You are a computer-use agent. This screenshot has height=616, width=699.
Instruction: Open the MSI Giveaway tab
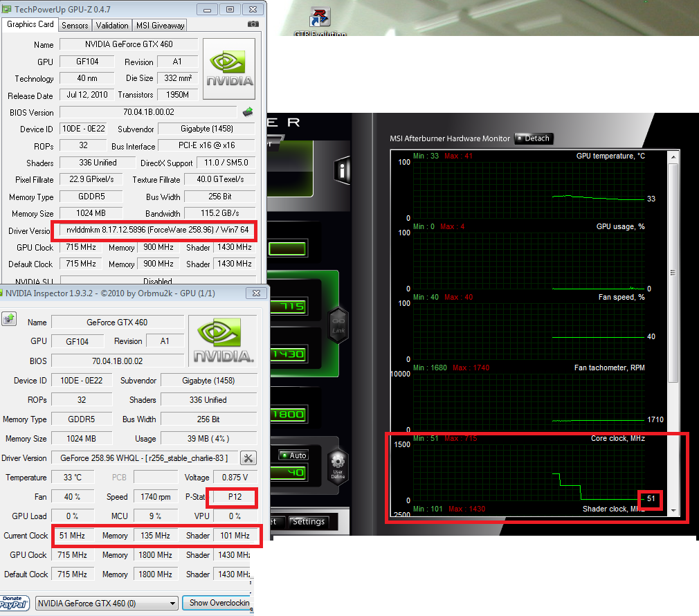pyautogui.click(x=160, y=26)
